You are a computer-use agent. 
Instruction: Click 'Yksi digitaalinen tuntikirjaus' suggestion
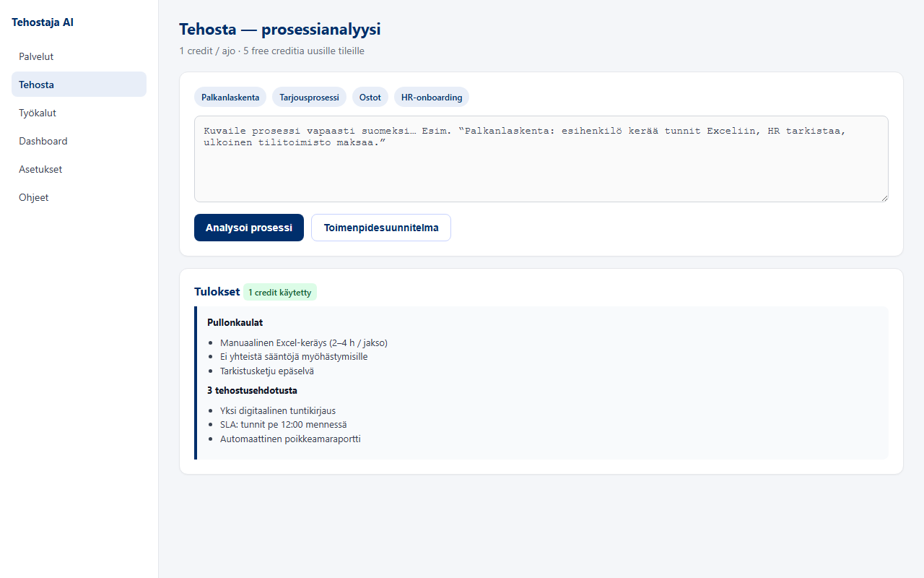tap(278, 411)
